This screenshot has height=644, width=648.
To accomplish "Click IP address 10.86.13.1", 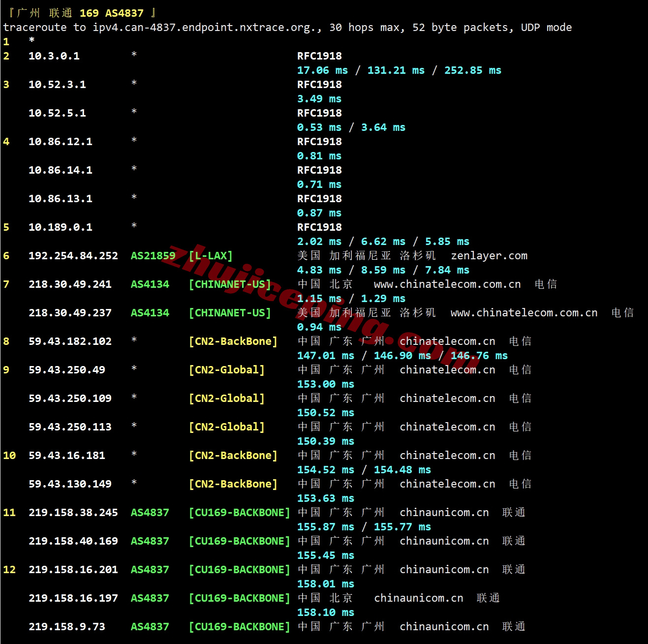I will point(61,199).
